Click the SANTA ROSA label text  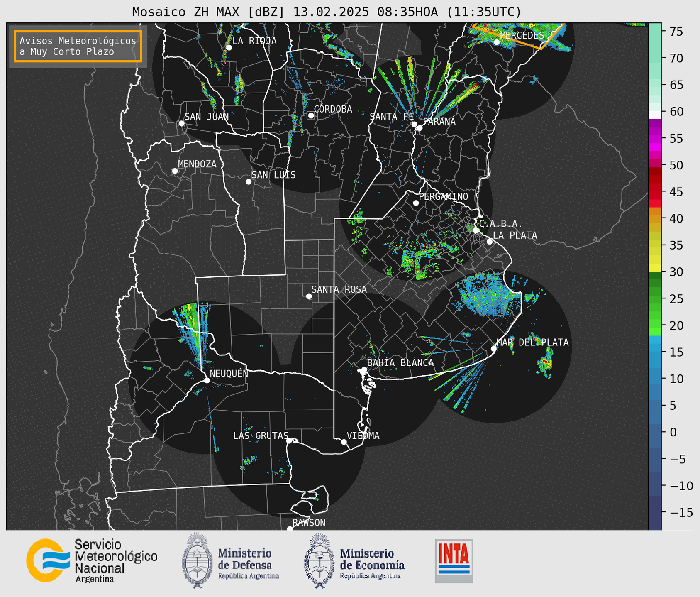pyautogui.click(x=339, y=289)
